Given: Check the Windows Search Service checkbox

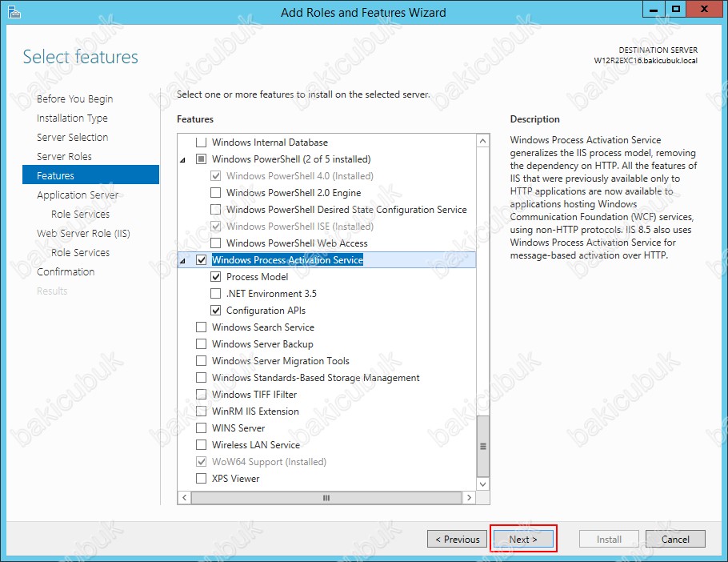Looking at the screenshot, I should pyautogui.click(x=201, y=327).
